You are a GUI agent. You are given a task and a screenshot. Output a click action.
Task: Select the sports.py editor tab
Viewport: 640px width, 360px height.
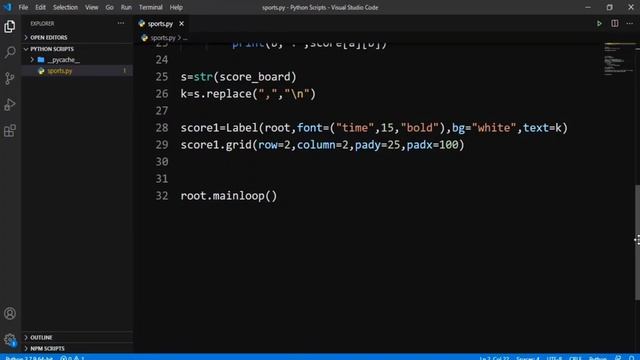pos(161,24)
